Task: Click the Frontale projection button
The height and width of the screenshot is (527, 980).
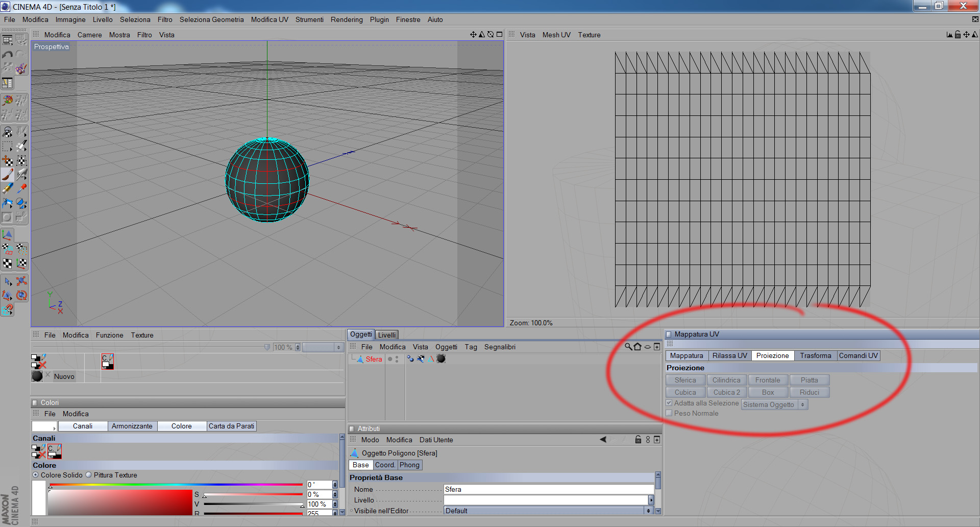Action: pos(768,380)
